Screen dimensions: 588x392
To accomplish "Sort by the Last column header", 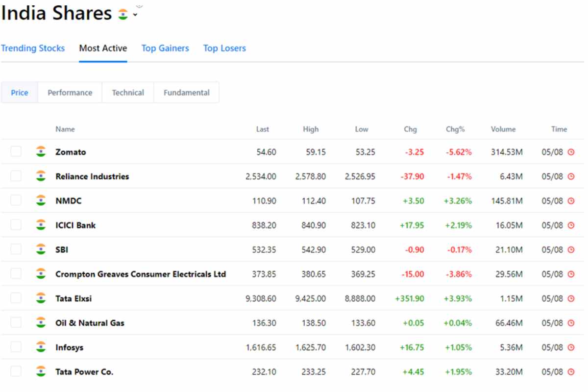I will click(x=263, y=129).
